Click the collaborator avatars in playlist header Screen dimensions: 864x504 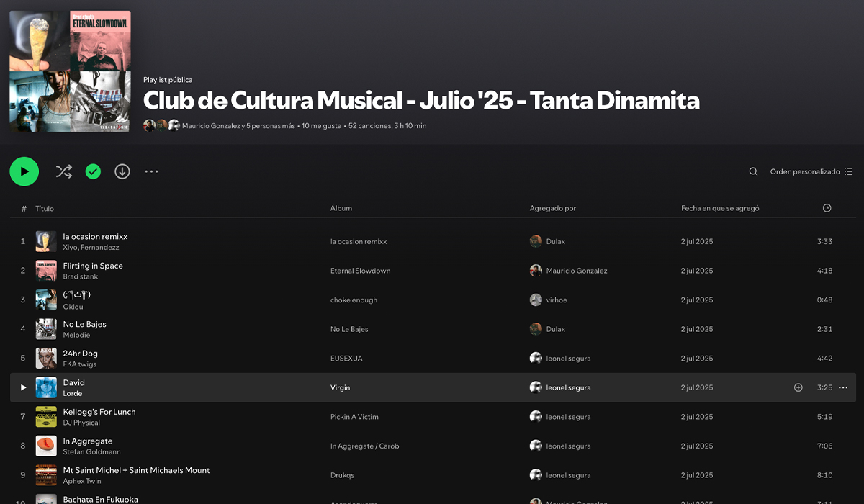pyautogui.click(x=161, y=125)
